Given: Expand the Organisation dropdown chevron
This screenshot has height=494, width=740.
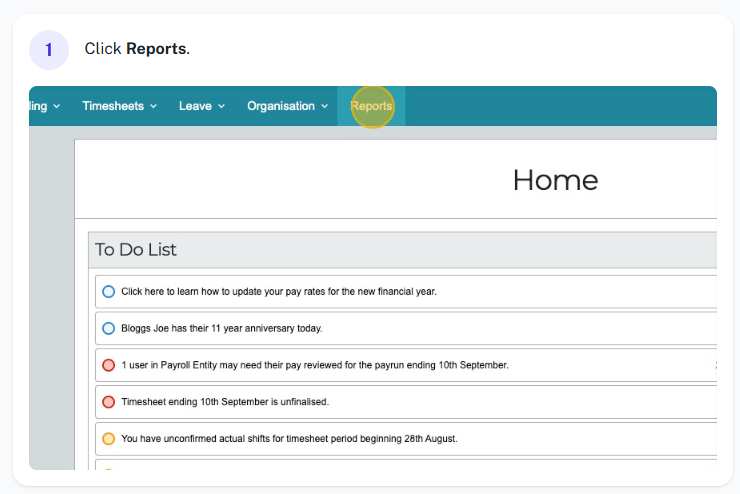Looking at the screenshot, I should pyautogui.click(x=325, y=107).
